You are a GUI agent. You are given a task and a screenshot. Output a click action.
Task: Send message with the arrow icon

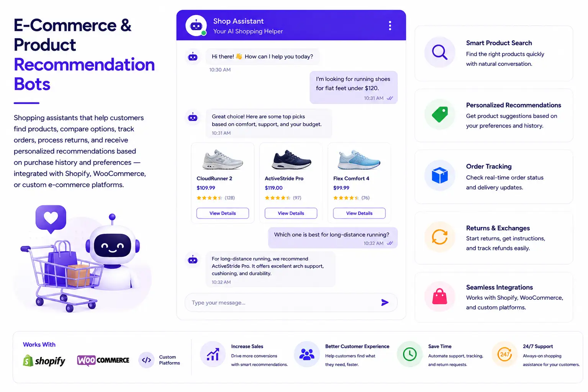coord(385,302)
